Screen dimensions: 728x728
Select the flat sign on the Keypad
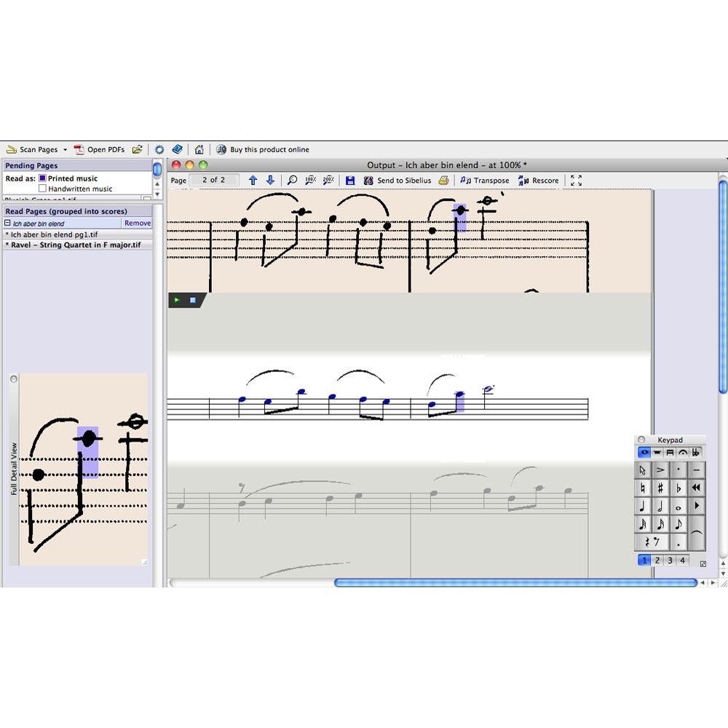pyautogui.click(x=679, y=488)
